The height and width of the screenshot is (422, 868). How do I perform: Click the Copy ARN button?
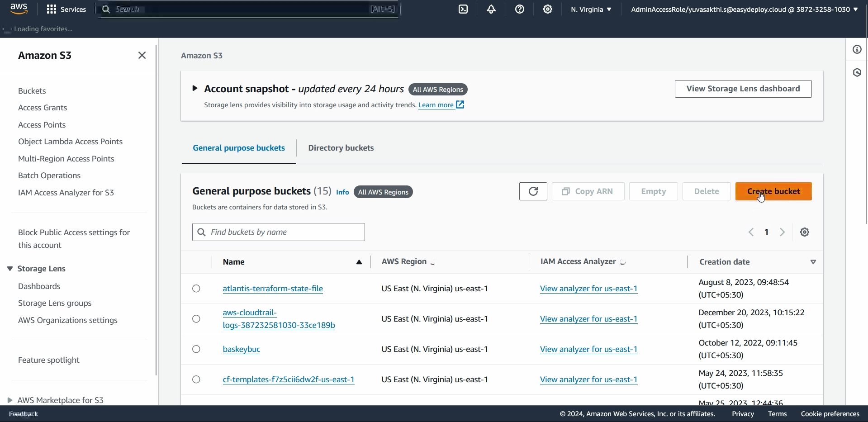point(588,191)
